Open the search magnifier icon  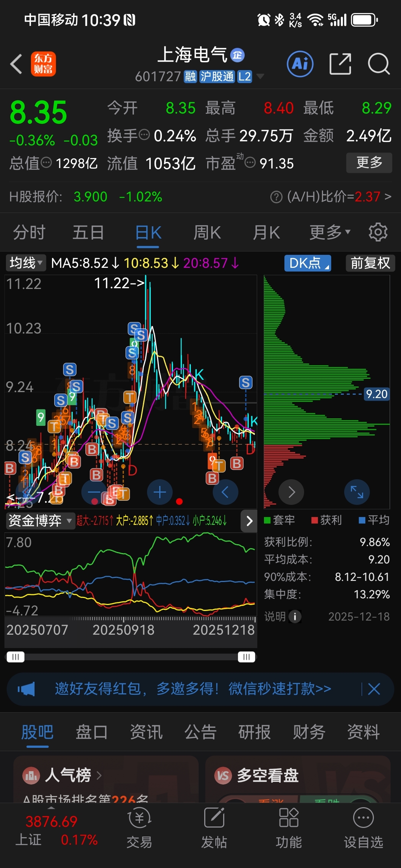(x=379, y=64)
